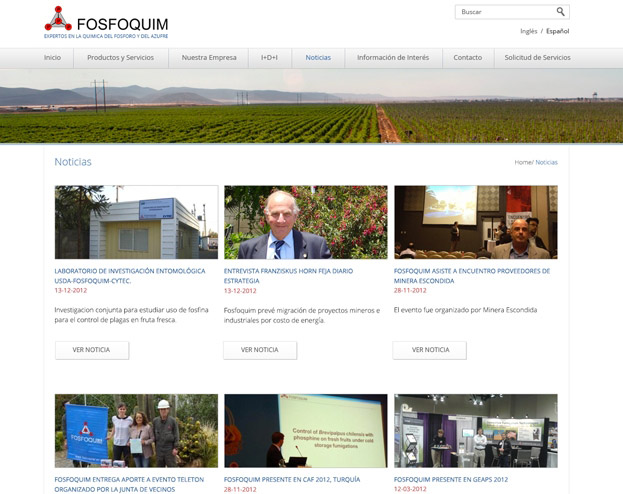Open Productos y Servicios menu

pos(120,58)
